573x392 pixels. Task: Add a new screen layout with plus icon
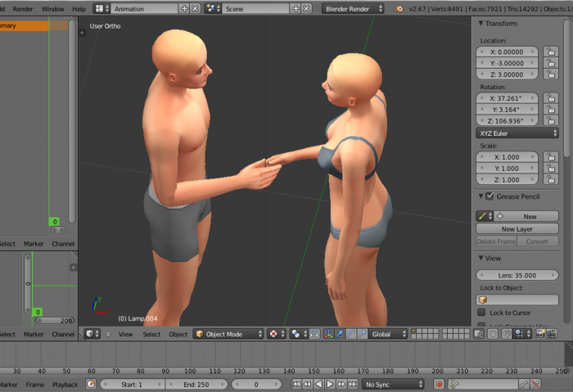pos(183,8)
